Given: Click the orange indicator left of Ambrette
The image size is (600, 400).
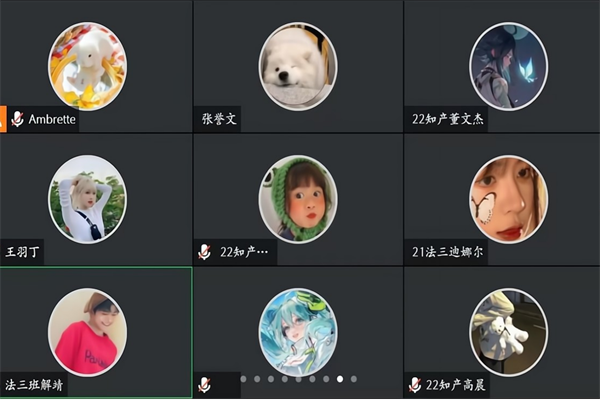Looking at the screenshot, I should point(3,119).
